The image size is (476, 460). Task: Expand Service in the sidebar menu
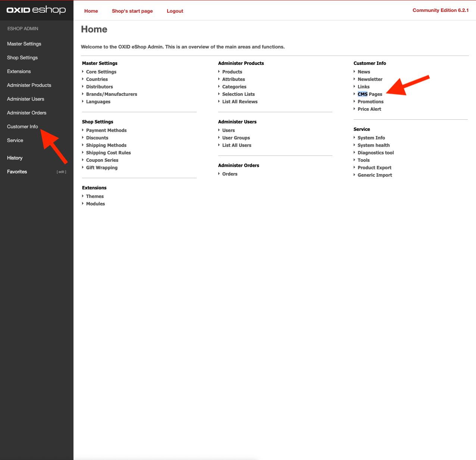click(x=15, y=140)
